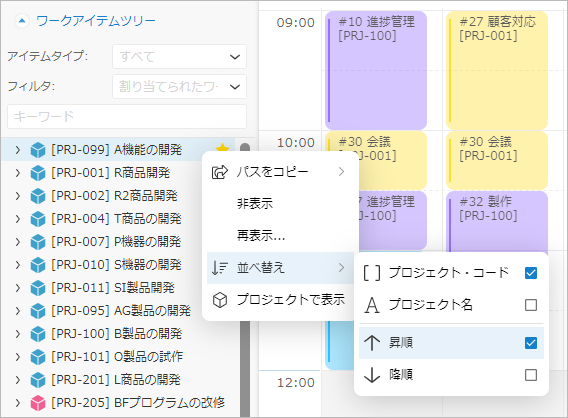Click the cube outline icon for プロジェクトで表示
The image size is (568, 418).
pos(220,300)
